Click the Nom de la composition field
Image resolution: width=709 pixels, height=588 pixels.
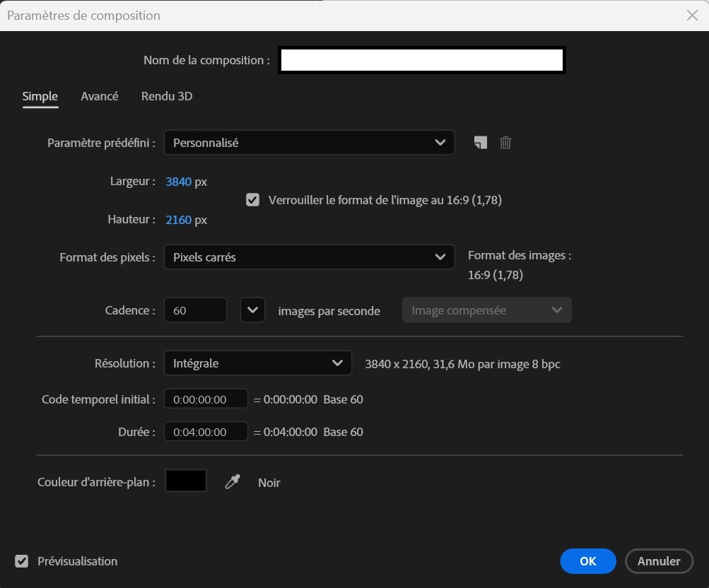coord(421,61)
